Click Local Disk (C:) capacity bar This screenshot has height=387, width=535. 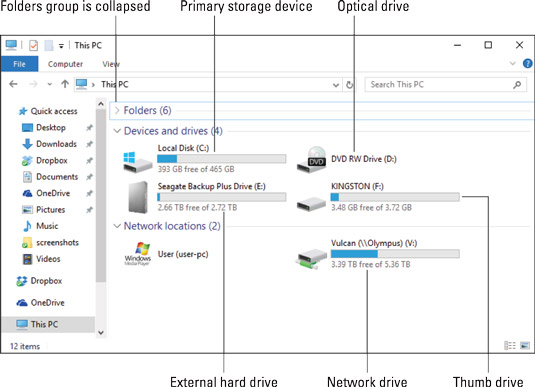[221, 159]
